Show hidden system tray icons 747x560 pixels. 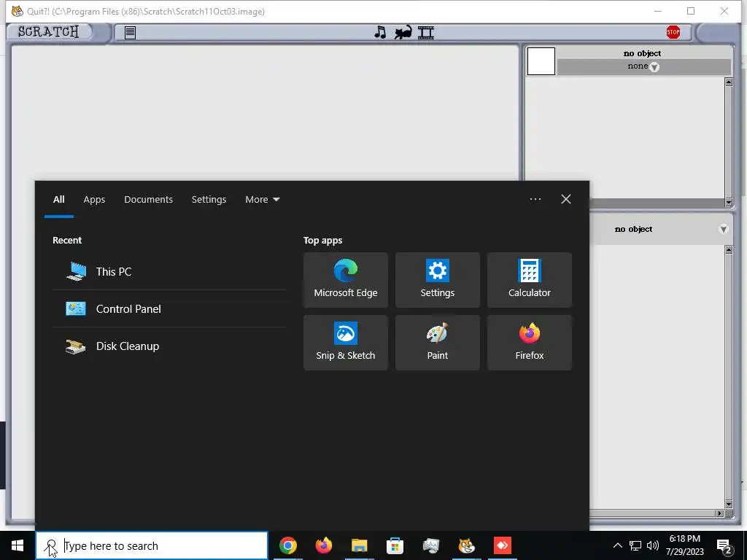[x=617, y=545]
